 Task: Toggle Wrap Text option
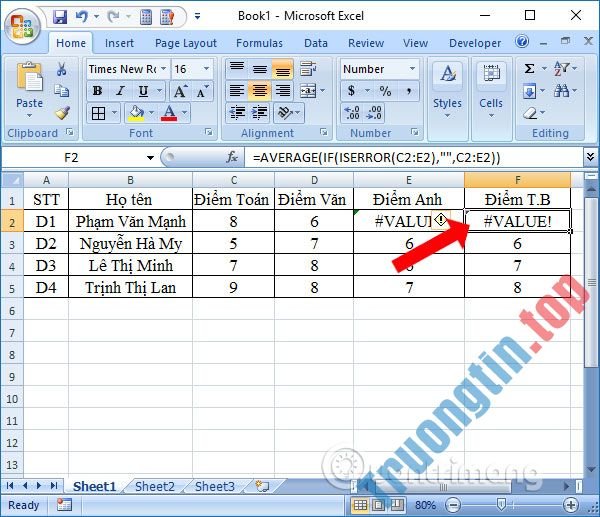(x=308, y=69)
